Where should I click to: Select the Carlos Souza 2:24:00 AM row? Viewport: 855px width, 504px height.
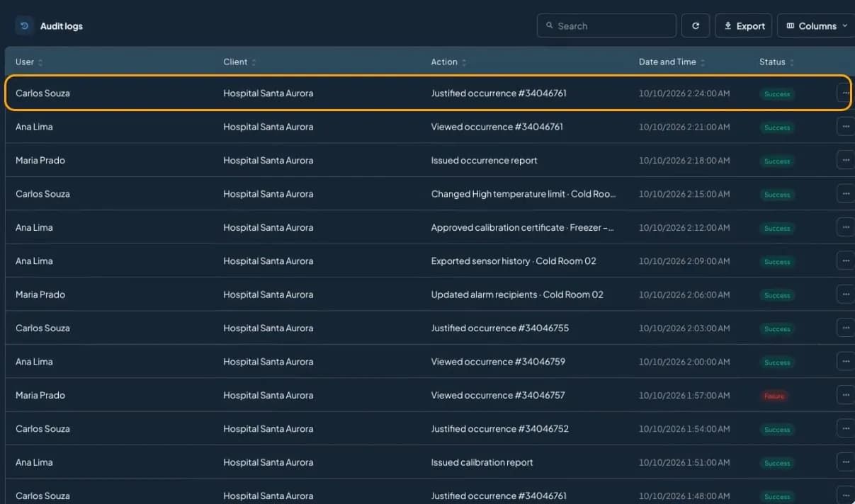427,93
